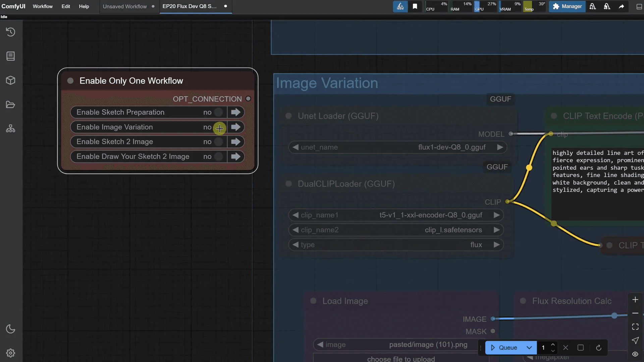Toggle Enable Sketch Preparation switch

(x=218, y=112)
